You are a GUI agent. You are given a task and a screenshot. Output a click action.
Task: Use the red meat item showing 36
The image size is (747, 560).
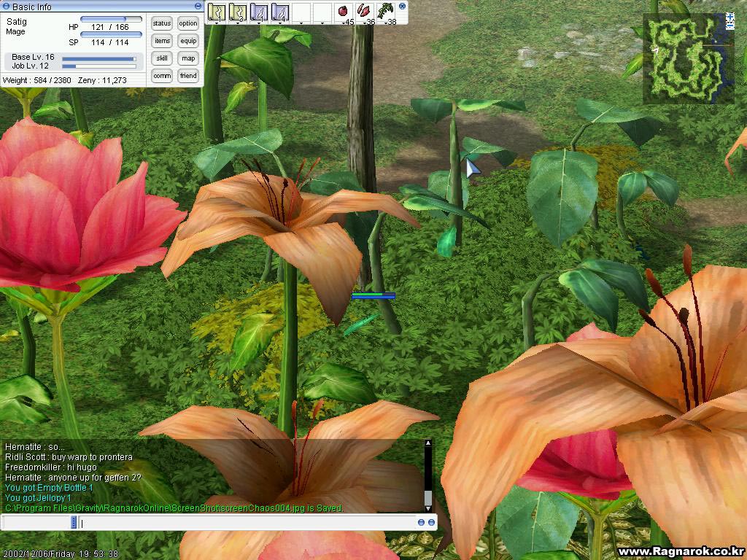(365, 12)
